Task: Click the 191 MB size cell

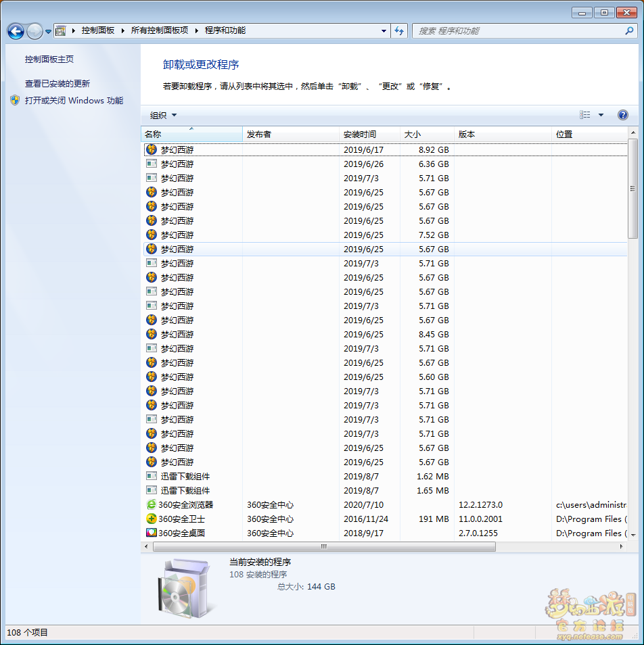Action: tap(434, 519)
